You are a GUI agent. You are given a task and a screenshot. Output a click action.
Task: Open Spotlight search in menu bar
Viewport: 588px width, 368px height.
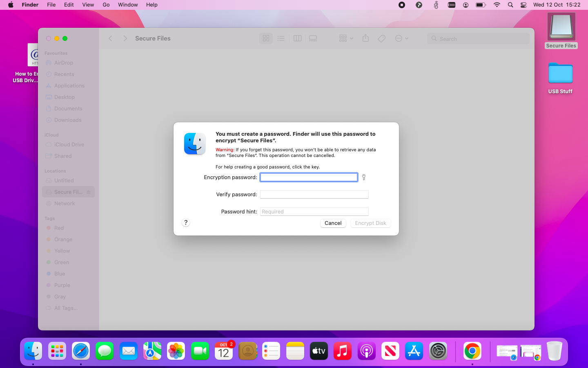pyautogui.click(x=510, y=5)
